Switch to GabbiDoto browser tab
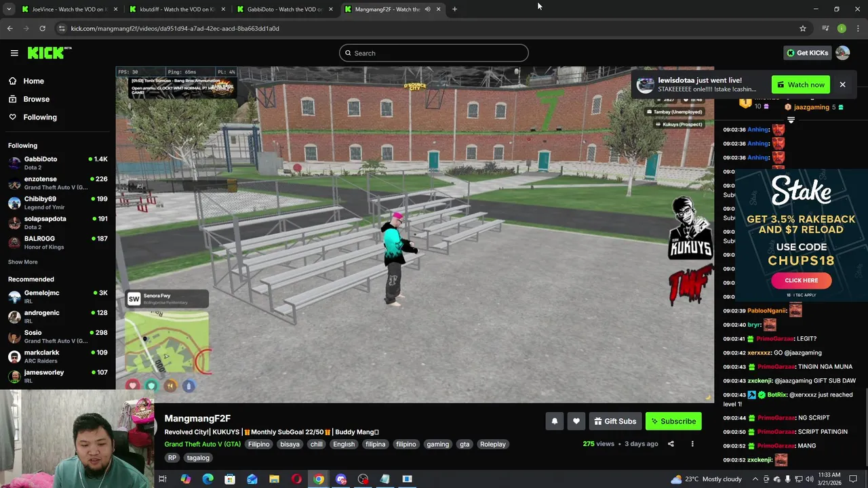Viewport: 868px width, 488px height. pyautogui.click(x=283, y=9)
